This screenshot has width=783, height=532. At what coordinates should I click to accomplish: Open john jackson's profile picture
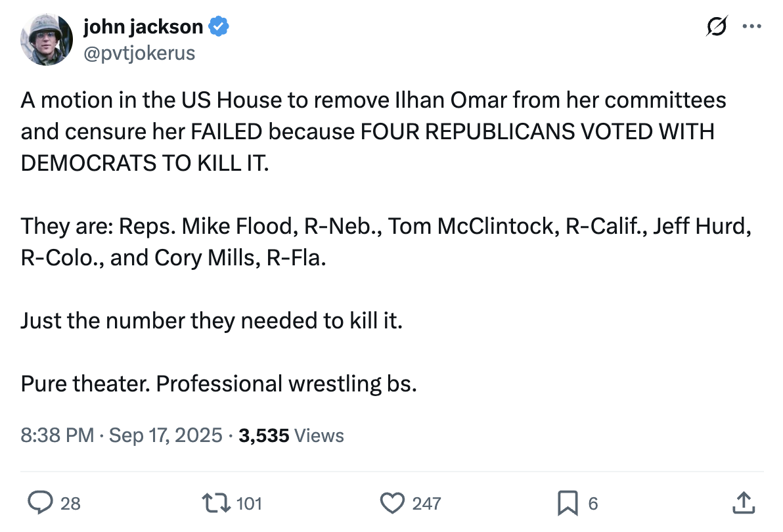coord(46,39)
